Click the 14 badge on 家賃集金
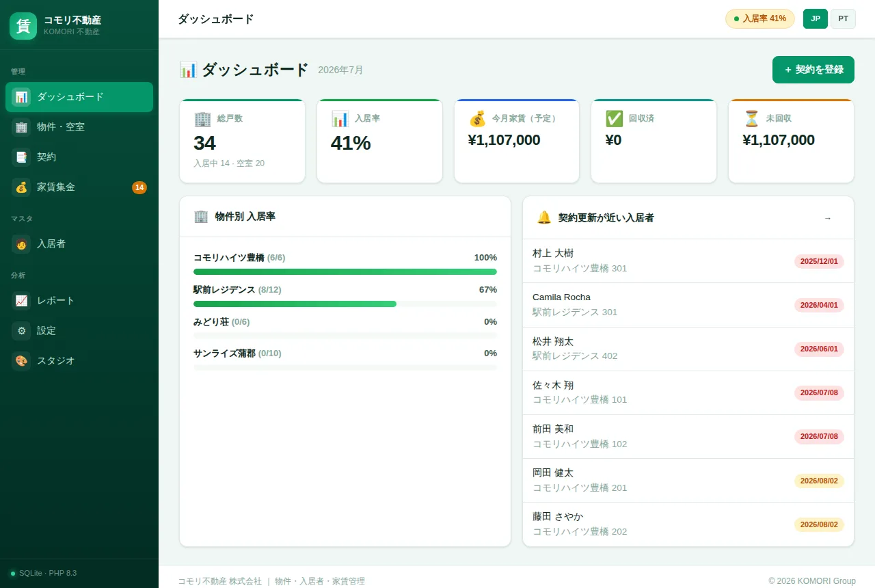 point(139,187)
